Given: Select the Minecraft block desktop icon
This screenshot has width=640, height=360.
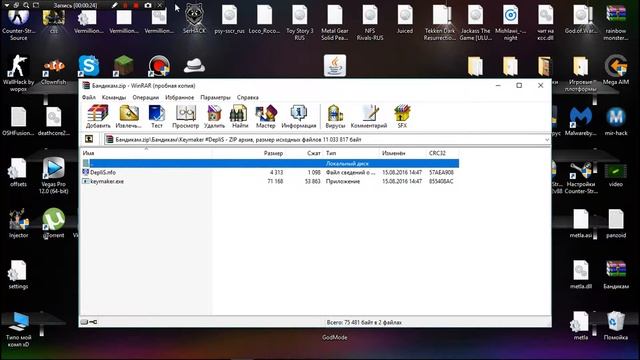Looking at the screenshot, I should [124, 66].
